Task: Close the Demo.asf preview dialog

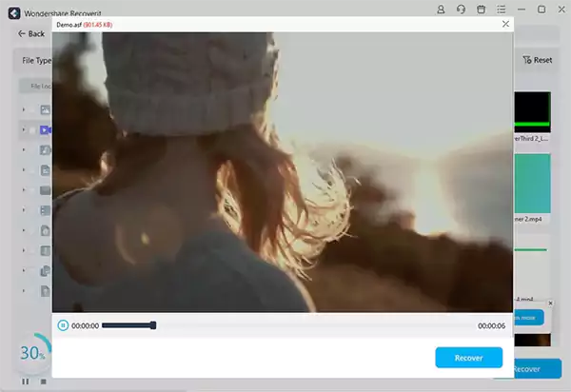Action: 505,24
